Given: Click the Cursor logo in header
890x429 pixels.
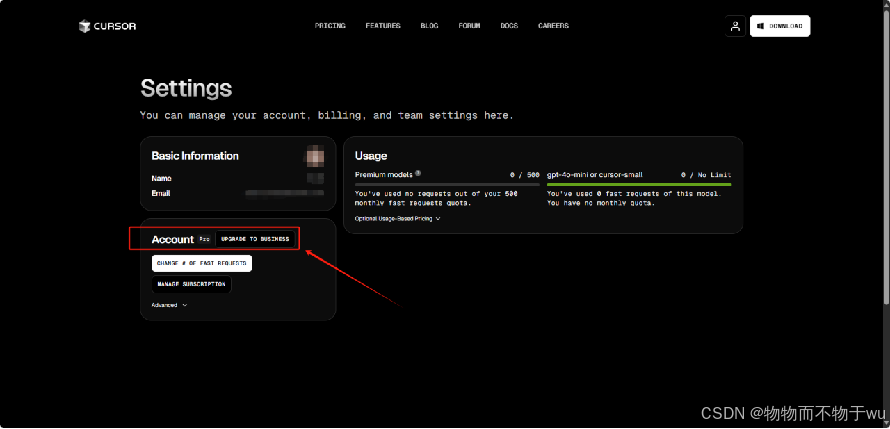Looking at the screenshot, I should (107, 26).
